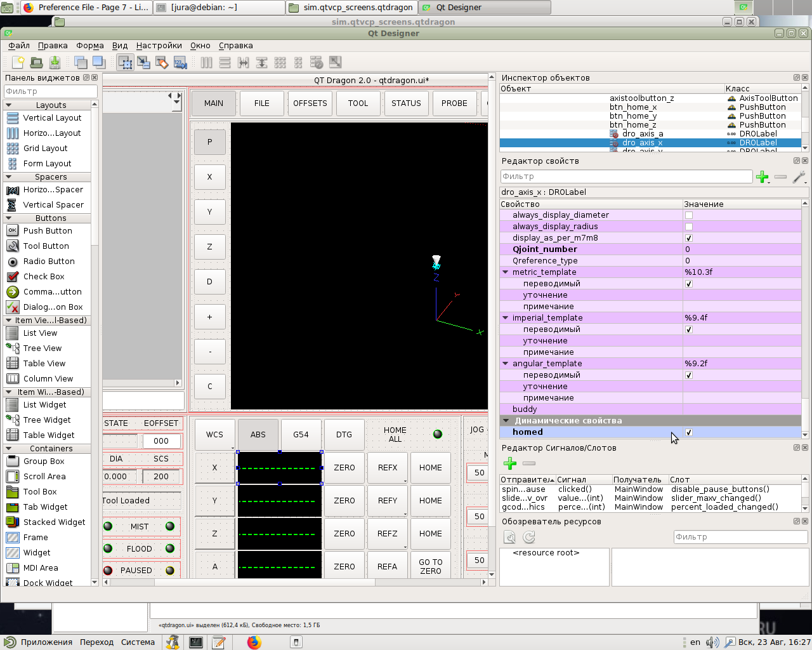Click the Send to Back toolbar icon
The height and width of the screenshot is (650, 812).
(x=81, y=62)
